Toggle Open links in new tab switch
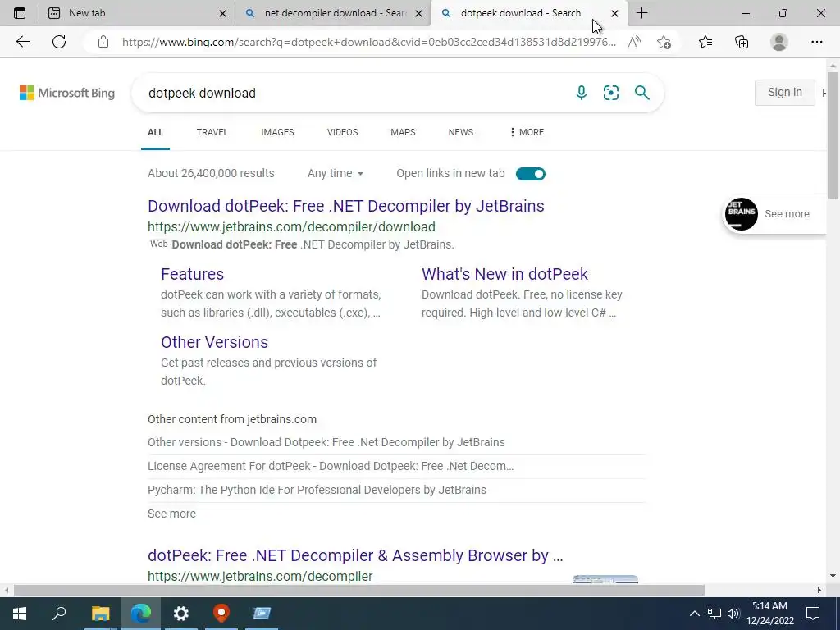 (x=531, y=174)
